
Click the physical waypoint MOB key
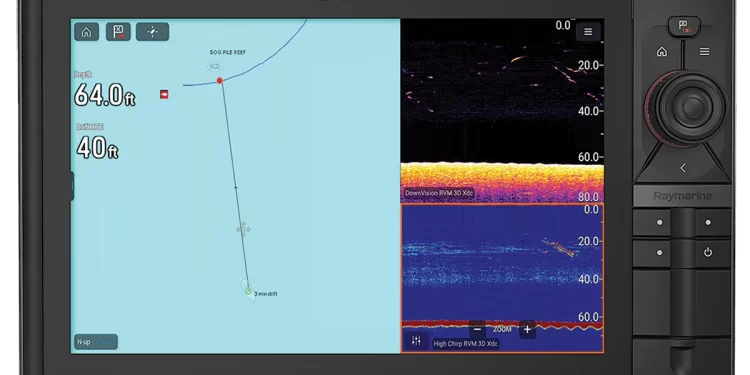(683, 26)
